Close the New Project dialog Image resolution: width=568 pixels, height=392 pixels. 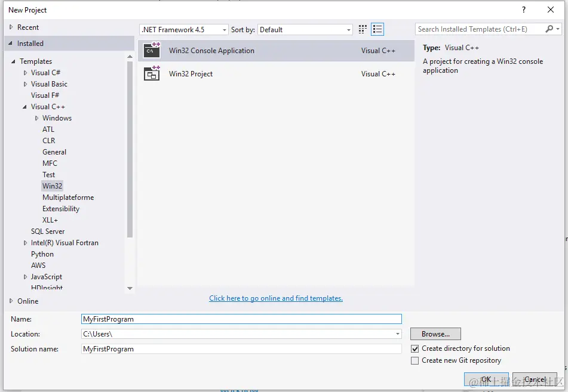[x=550, y=10]
